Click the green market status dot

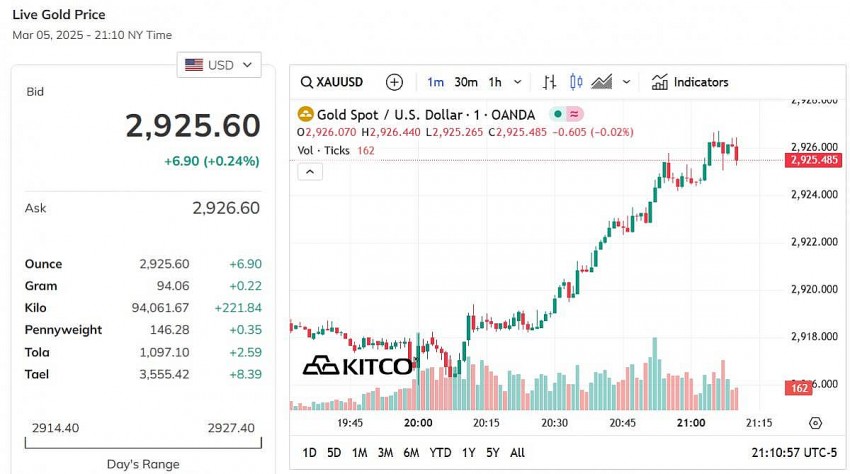(557, 115)
